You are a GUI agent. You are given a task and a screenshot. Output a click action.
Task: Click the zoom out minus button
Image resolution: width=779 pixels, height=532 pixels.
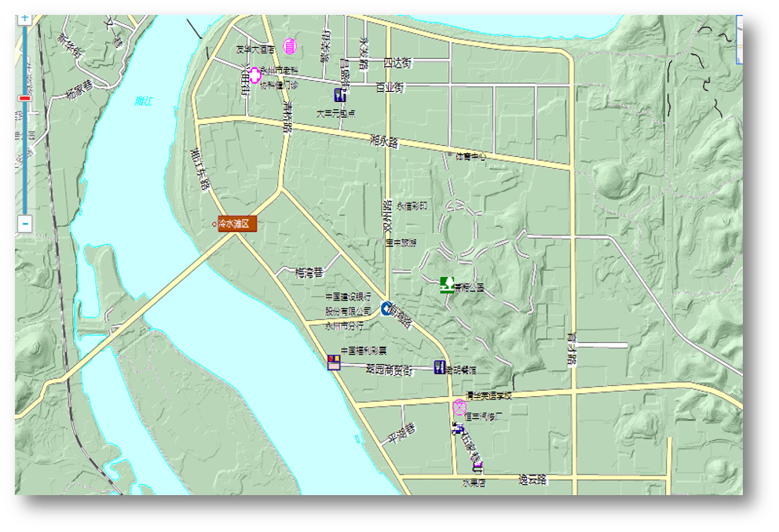tap(25, 224)
